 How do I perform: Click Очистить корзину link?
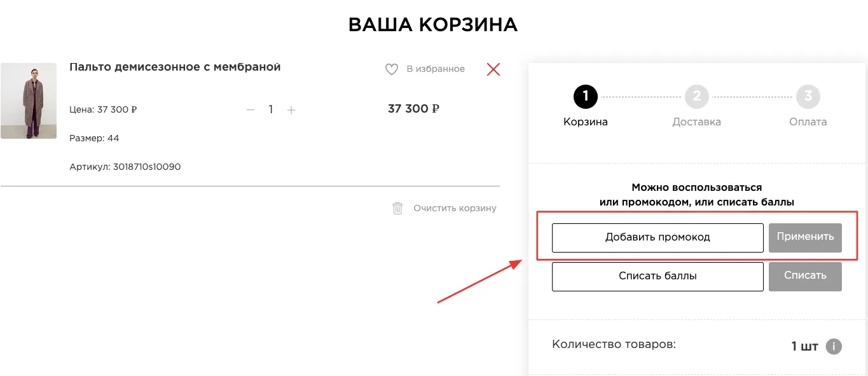[x=455, y=208]
